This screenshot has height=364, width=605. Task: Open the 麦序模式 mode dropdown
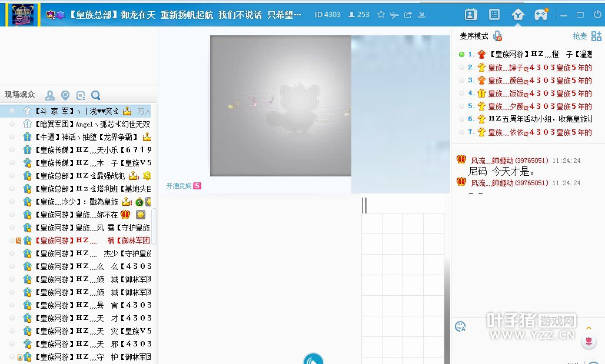point(474,36)
